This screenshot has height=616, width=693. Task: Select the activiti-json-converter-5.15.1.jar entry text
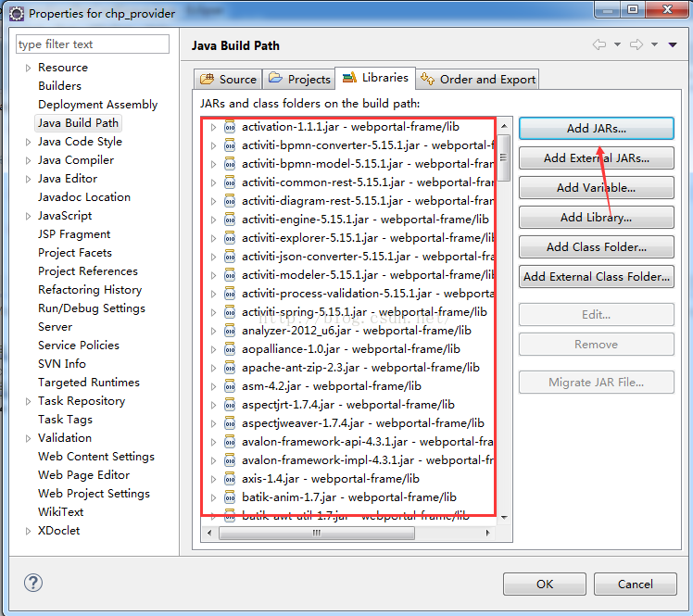click(368, 257)
